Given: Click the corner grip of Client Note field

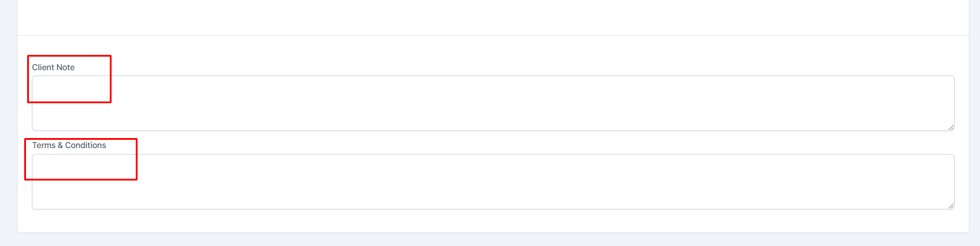Looking at the screenshot, I should tap(950, 127).
